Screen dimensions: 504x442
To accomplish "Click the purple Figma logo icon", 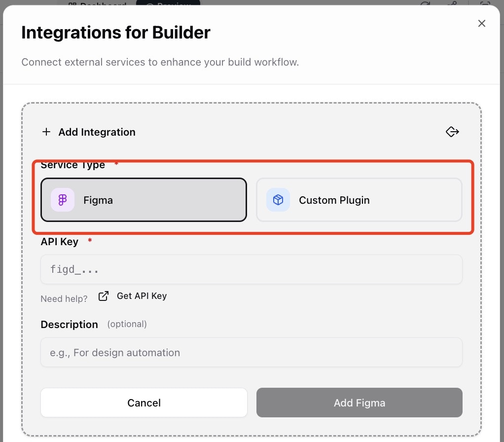I will (x=63, y=200).
